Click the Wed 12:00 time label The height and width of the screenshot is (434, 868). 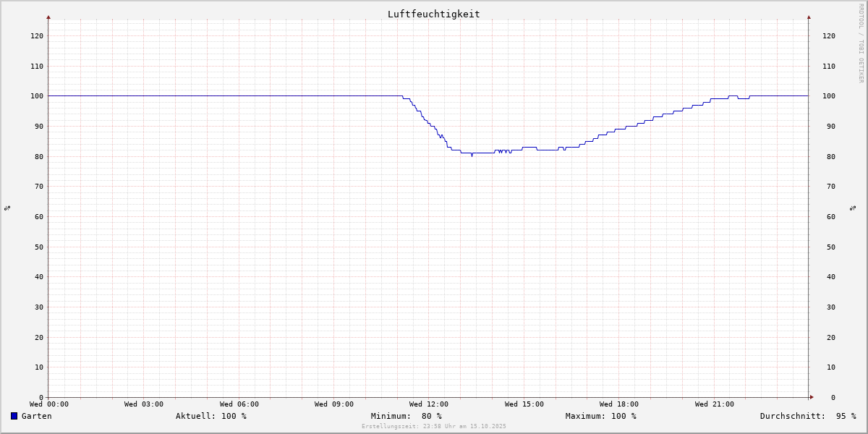(x=429, y=404)
